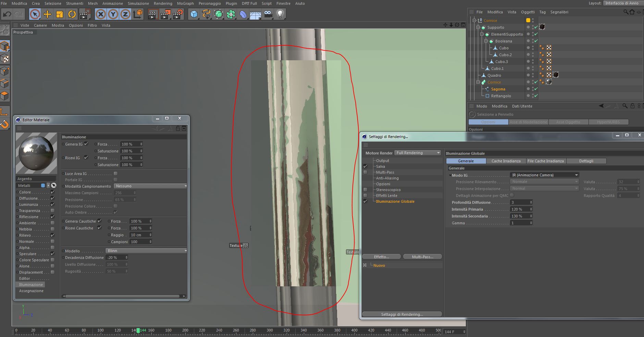Open the Layout selector dropdown
644x337 pixels.
623,3
